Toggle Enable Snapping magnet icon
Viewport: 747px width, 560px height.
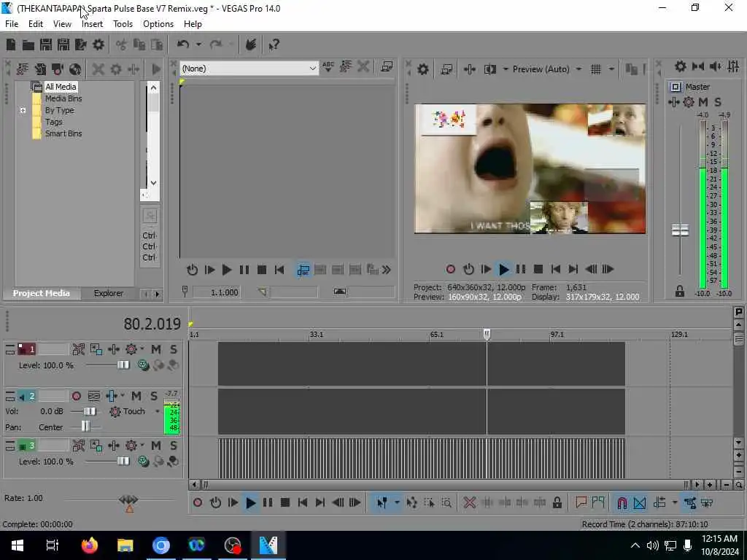coord(622,503)
